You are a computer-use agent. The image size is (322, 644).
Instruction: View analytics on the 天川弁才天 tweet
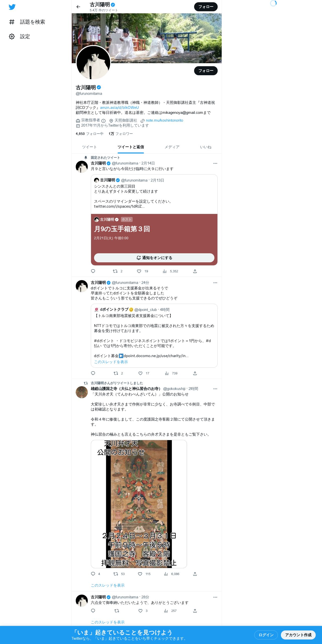pyautogui.click(x=166, y=574)
